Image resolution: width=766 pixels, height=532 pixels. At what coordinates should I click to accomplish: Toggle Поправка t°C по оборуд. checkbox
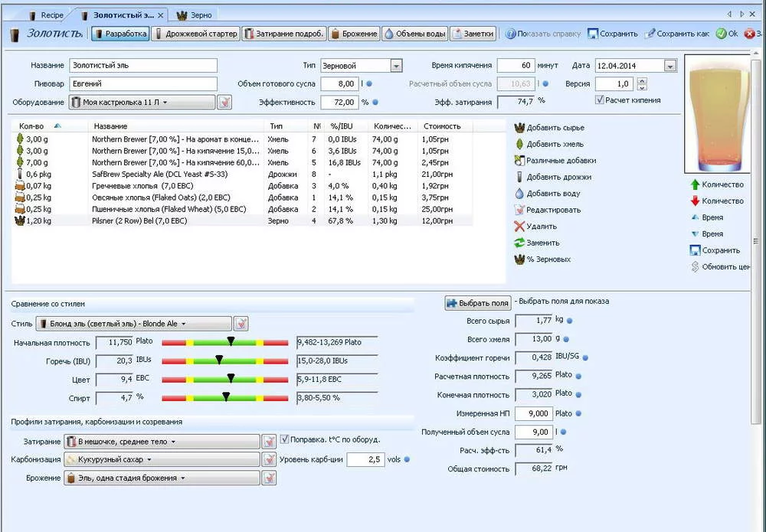284,439
